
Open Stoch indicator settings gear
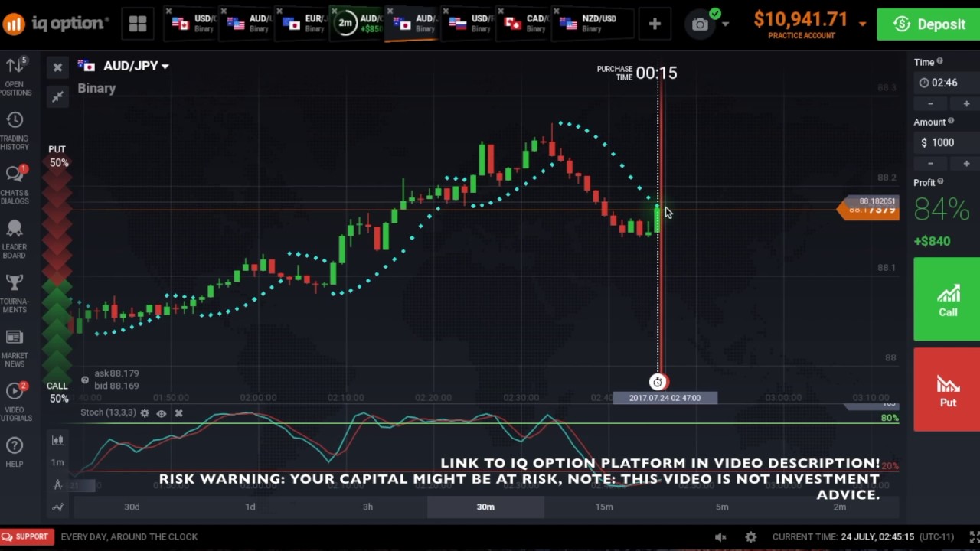144,413
